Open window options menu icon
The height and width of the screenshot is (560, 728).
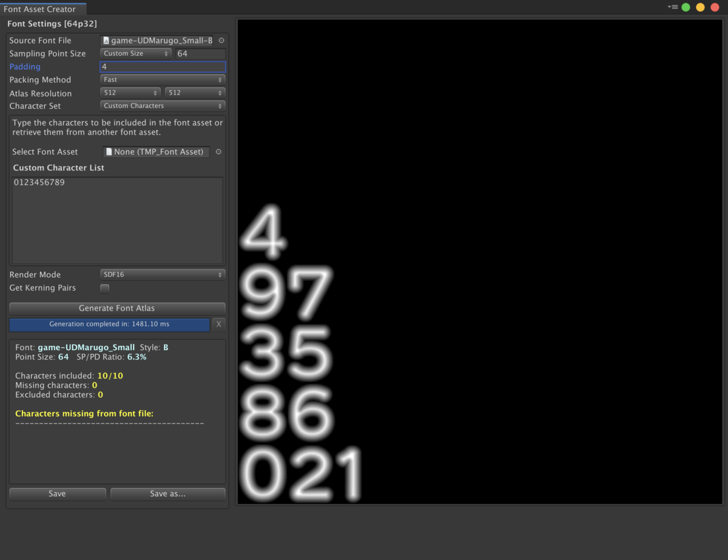[672, 7]
